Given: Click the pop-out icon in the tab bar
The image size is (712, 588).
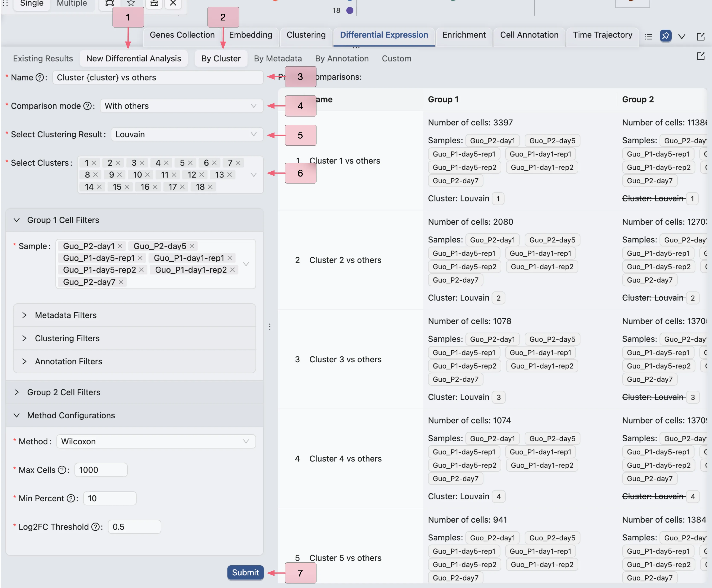Looking at the screenshot, I should [700, 36].
